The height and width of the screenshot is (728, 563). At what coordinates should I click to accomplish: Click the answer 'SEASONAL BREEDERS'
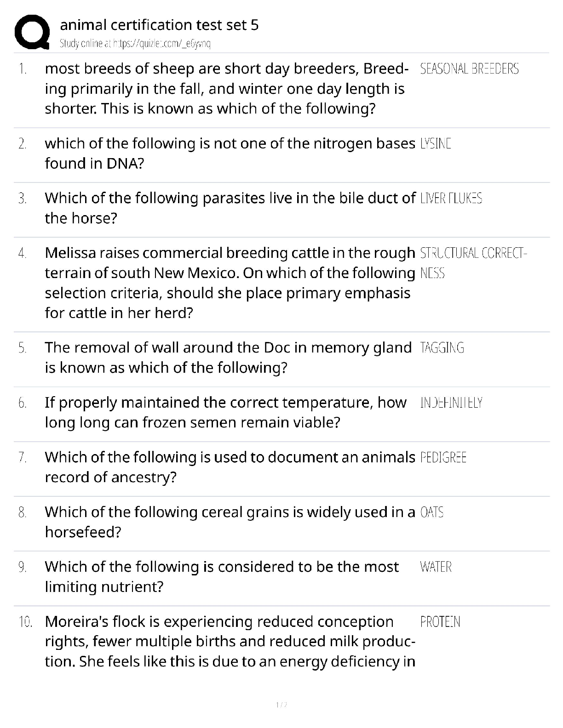point(469,69)
